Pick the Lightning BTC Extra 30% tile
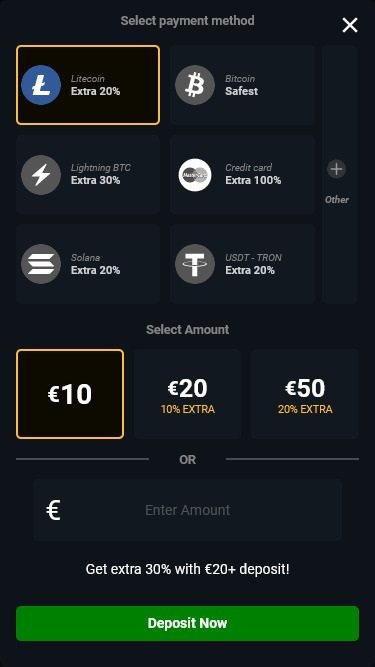Viewport: 375px width, 667px height. pyautogui.click(x=88, y=174)
